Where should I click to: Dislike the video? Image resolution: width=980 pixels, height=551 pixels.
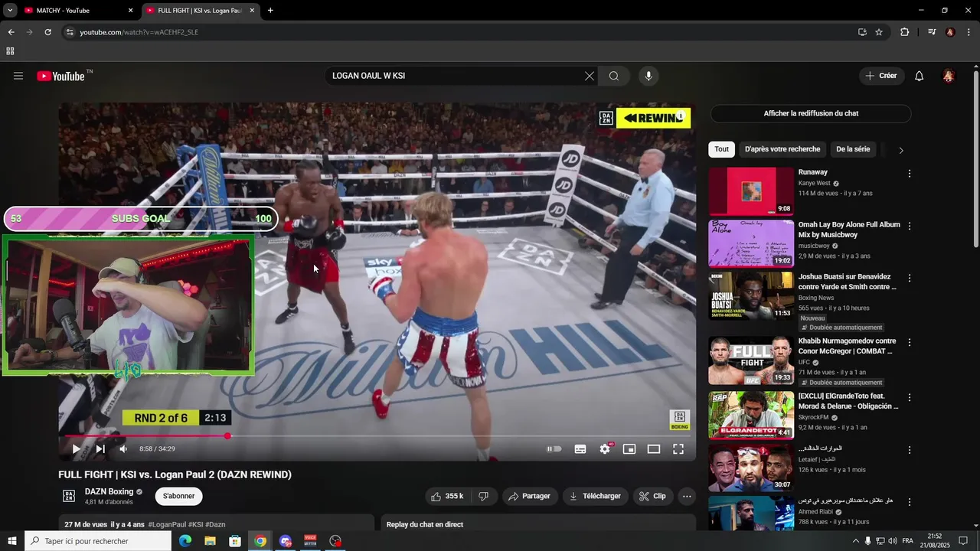483,496
